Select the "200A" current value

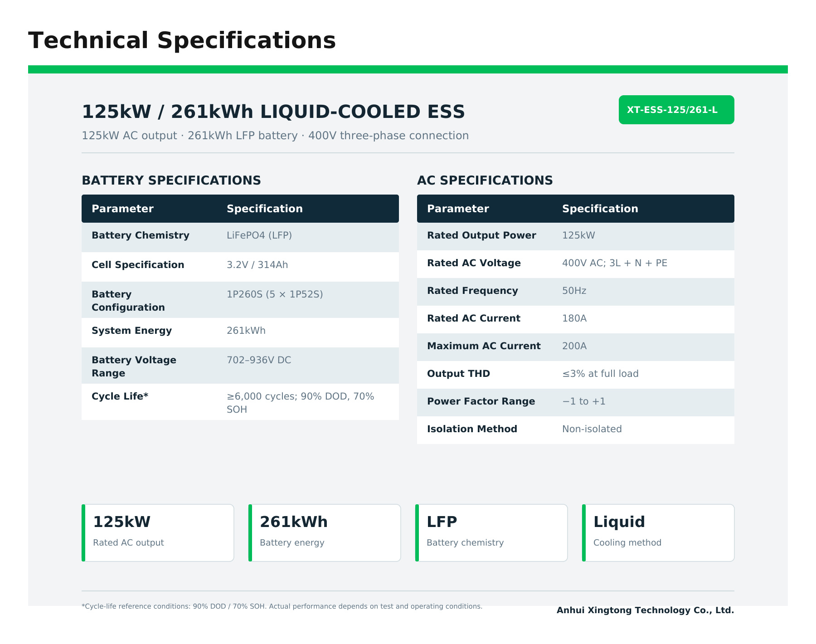[x=574, y=346]
